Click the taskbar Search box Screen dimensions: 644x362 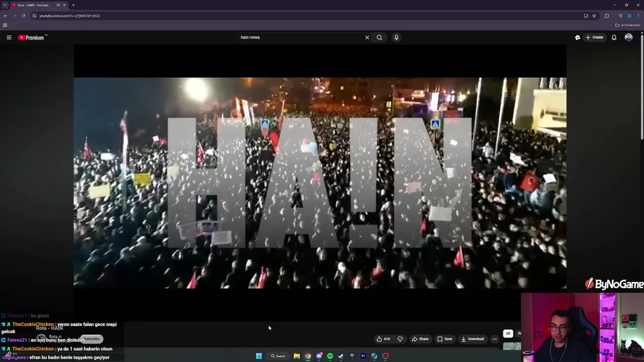(278, 356)
